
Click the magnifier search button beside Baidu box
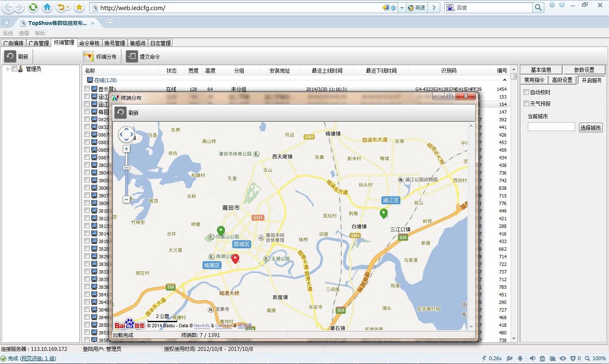(x=538, y=8)
